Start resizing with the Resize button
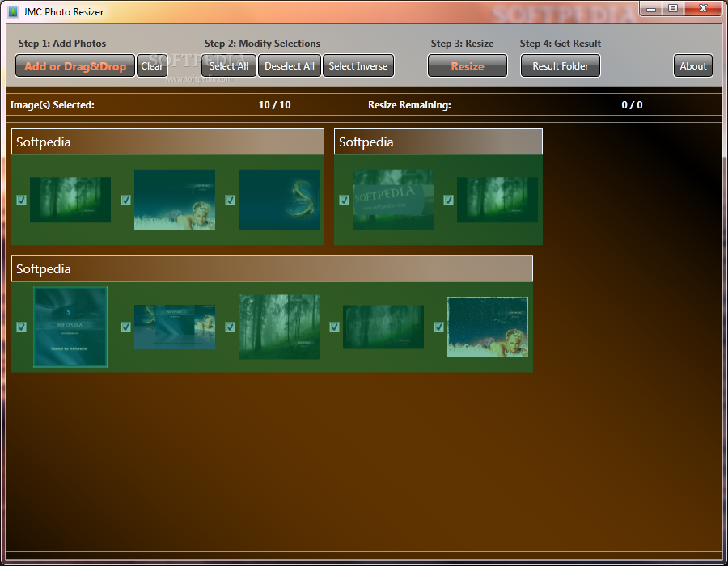Screen dimensions: 728x566 (467, 65)
